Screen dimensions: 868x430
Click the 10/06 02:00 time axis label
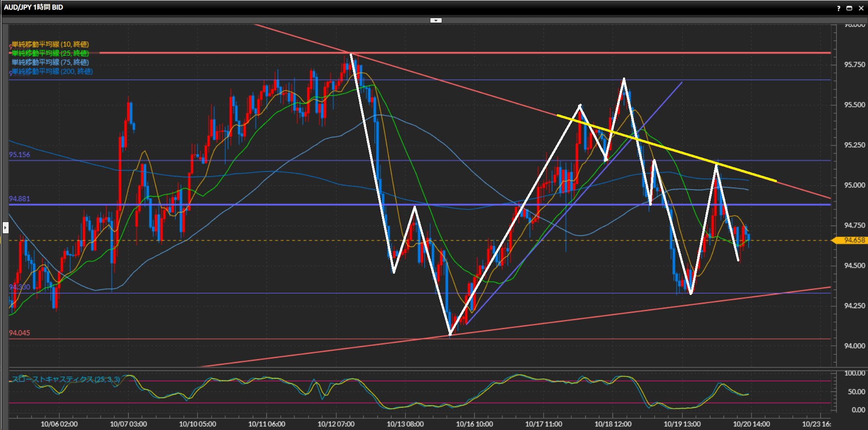tap(59, 424)
